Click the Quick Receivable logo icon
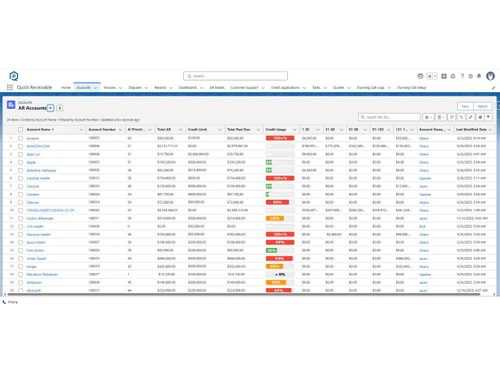 [14, 76]
